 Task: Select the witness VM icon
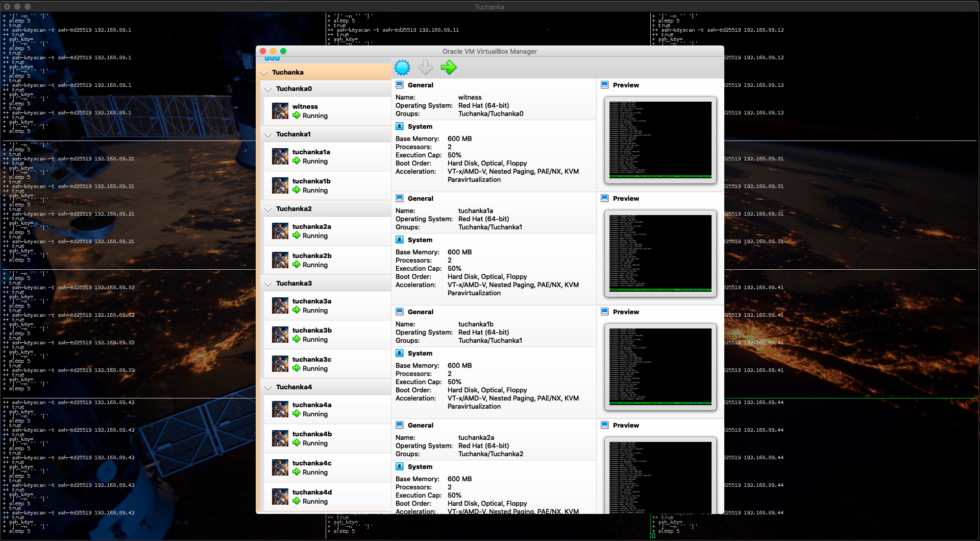(x=280, y=111)
